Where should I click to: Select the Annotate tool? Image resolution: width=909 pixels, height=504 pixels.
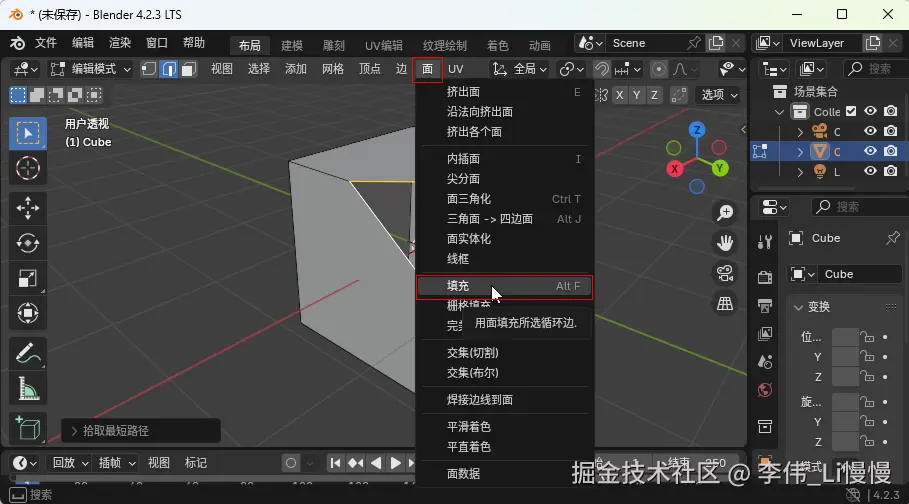coord(28,353)
